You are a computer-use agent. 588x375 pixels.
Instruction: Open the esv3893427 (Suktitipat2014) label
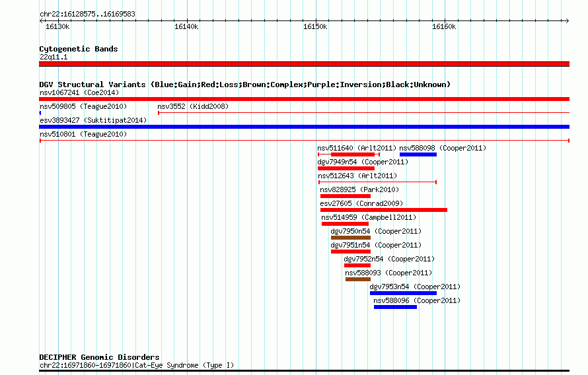coord(93,120)
